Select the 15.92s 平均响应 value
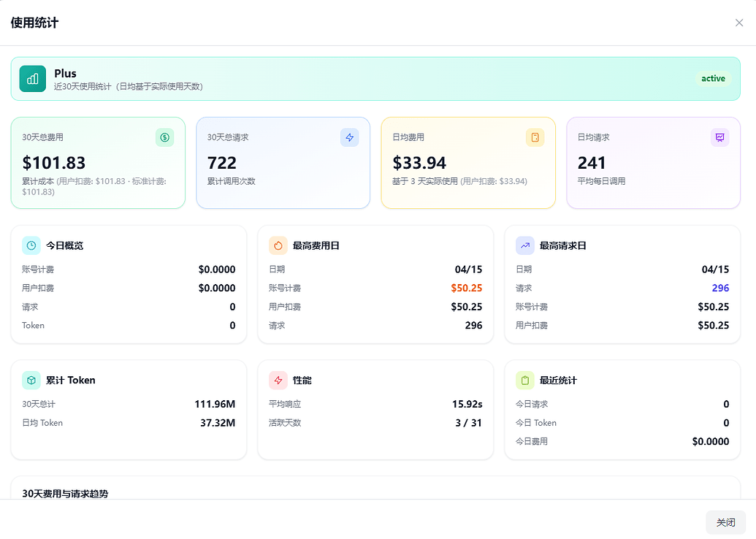 point(467,404)
